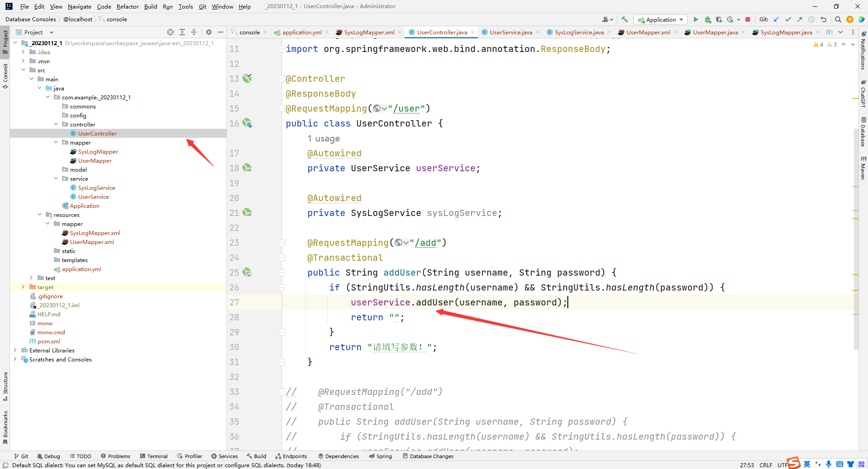This screenshot has width=868, height=469.
Task: Open the Notifications tool window bell
Action: tap(863, 51)
